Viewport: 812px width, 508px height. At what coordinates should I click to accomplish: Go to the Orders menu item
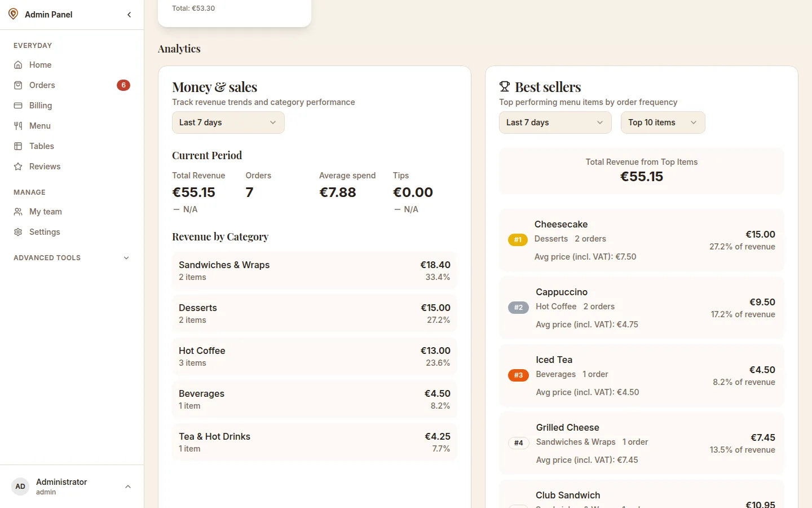click(x=72, y=85)
